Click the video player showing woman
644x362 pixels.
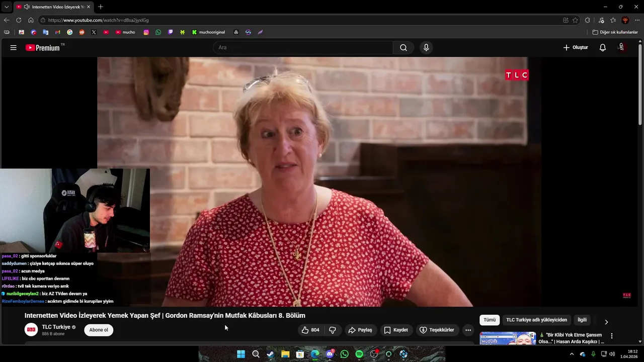click(319, 182)
